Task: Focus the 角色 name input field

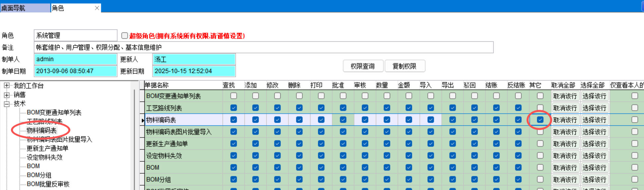Action: tap(75, 35)
